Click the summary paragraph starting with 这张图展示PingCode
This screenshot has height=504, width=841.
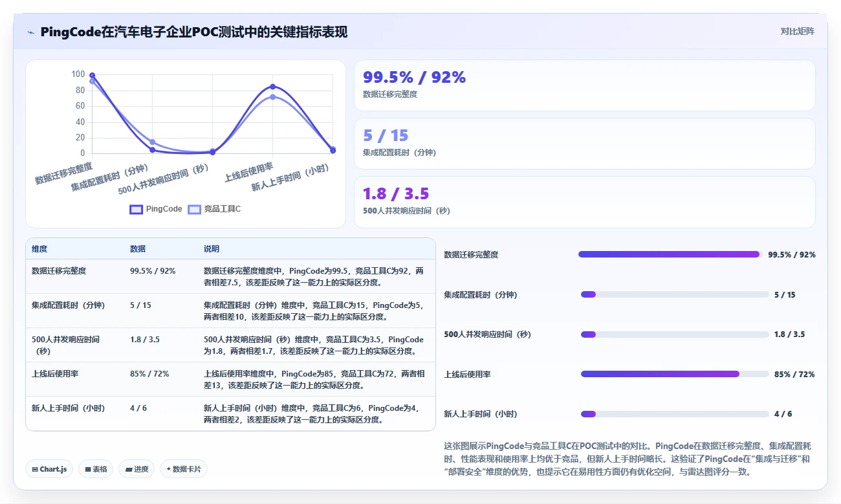click(628, 459)
